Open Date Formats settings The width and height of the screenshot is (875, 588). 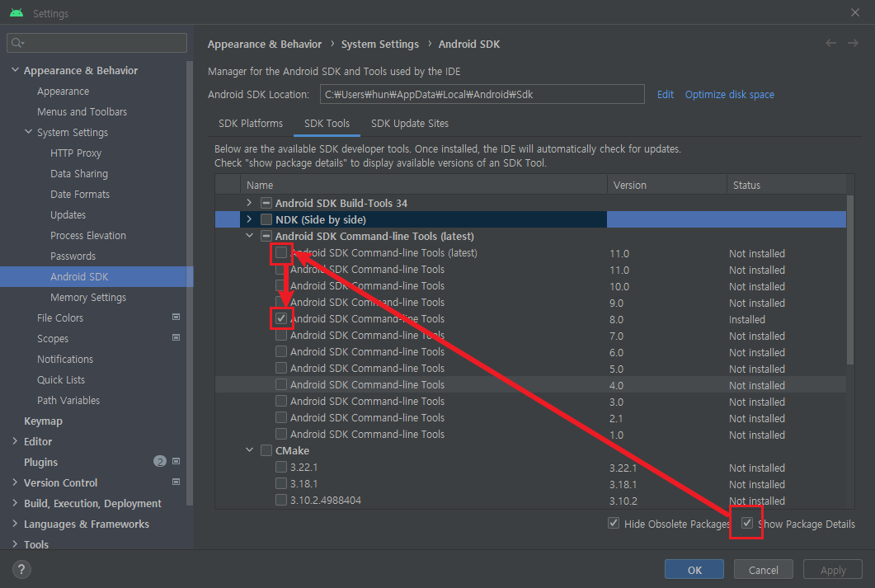pyautogui.click(x=80, y=194)
